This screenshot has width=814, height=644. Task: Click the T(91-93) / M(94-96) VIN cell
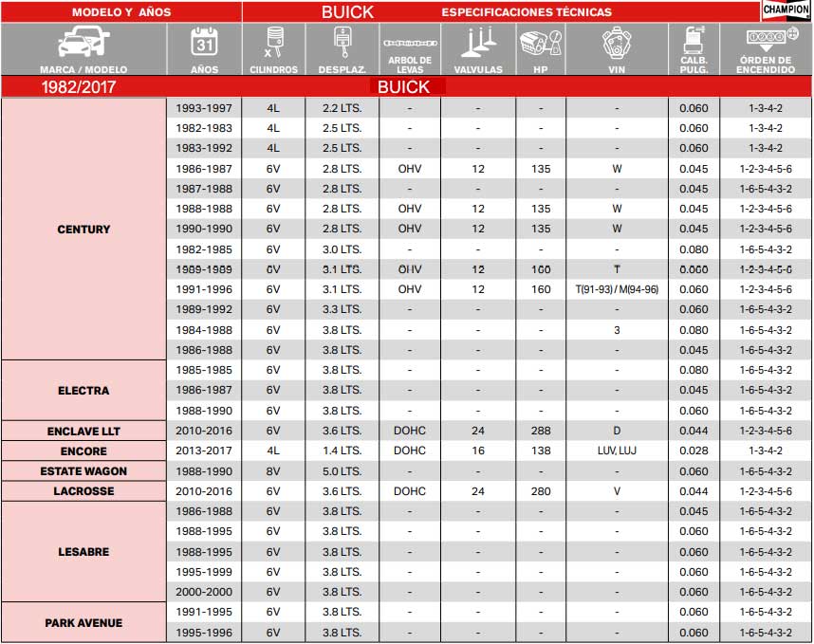point(617,289)
